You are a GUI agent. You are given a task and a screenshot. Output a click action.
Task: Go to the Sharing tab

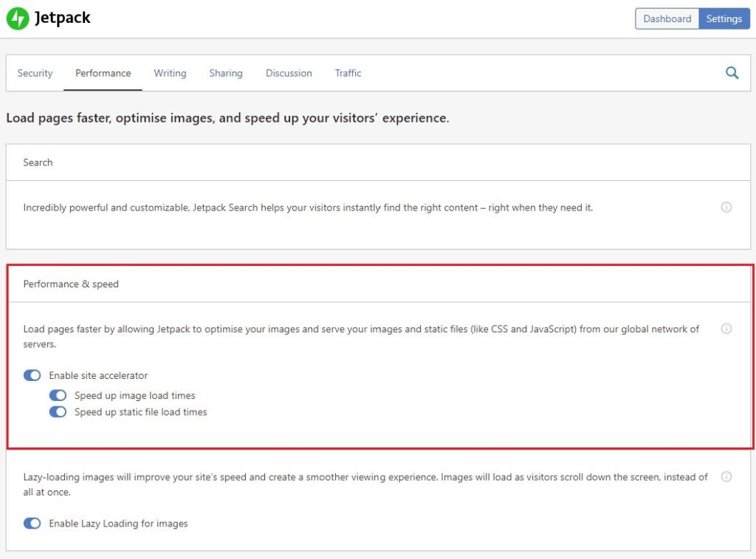[225, 73]
